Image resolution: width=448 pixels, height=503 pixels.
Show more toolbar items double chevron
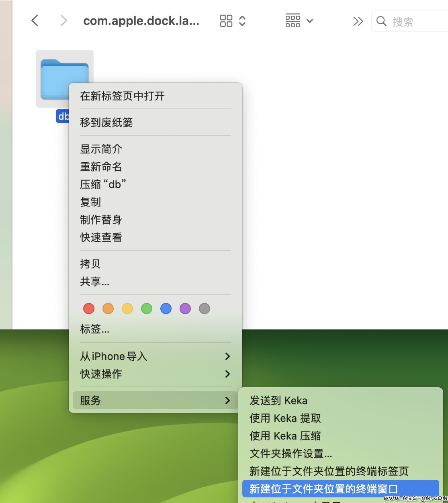point(358,21)
